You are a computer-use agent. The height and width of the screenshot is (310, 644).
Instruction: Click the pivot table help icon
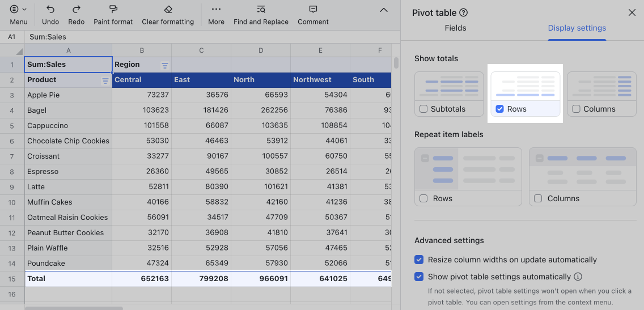click(464, 12)
